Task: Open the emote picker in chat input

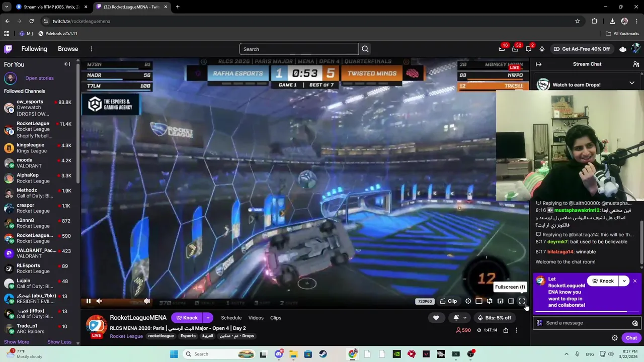Action: 635,323
